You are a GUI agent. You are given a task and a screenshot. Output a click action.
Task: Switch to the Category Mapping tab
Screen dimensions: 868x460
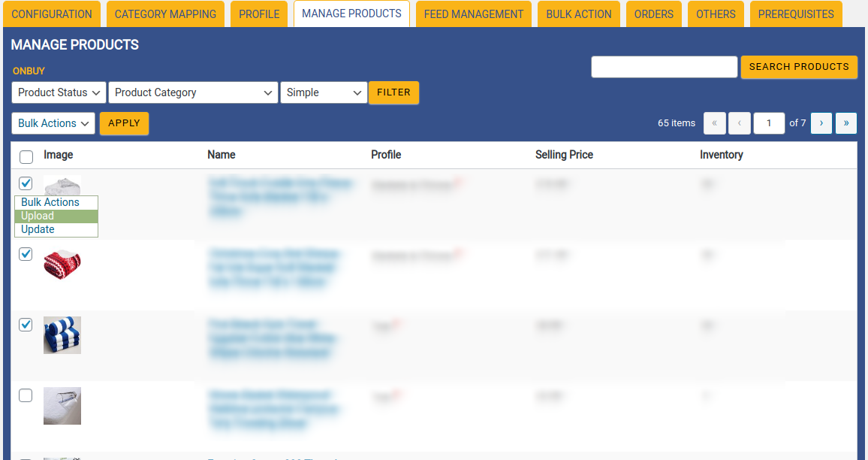coord(165,14)
